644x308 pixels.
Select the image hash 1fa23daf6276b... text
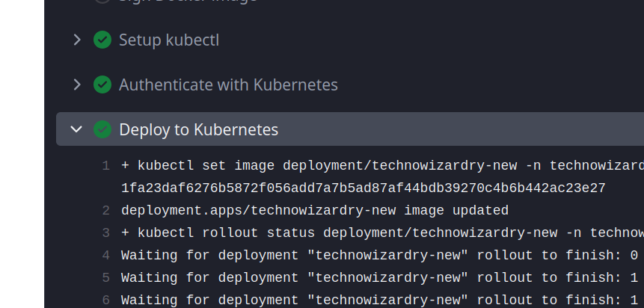363,188
